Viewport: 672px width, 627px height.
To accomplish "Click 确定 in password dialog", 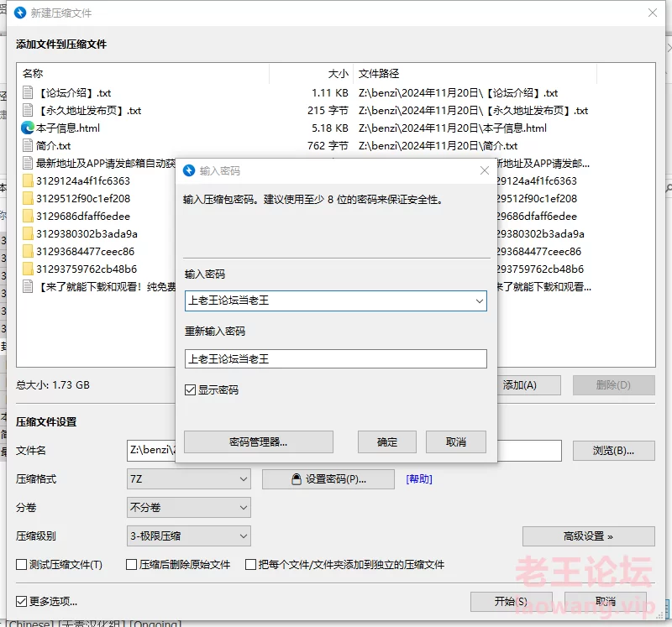I will click(x=387, y=442).
